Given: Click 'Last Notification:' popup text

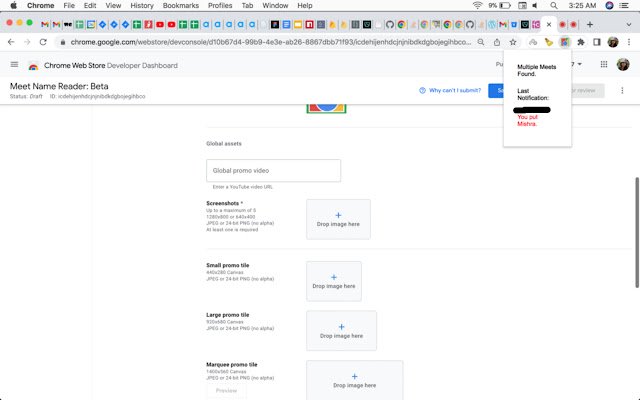Looking at the screenshot, I should click(533, 94).
